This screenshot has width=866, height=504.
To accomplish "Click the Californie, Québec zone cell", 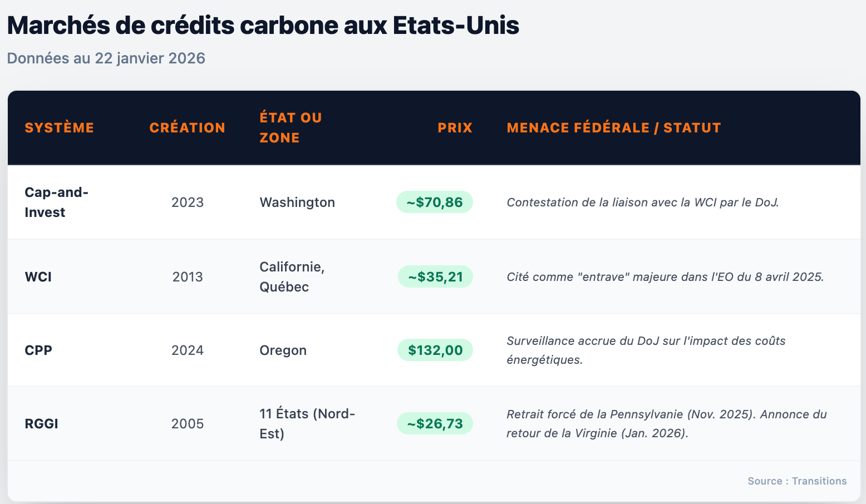I will (292, 276).
